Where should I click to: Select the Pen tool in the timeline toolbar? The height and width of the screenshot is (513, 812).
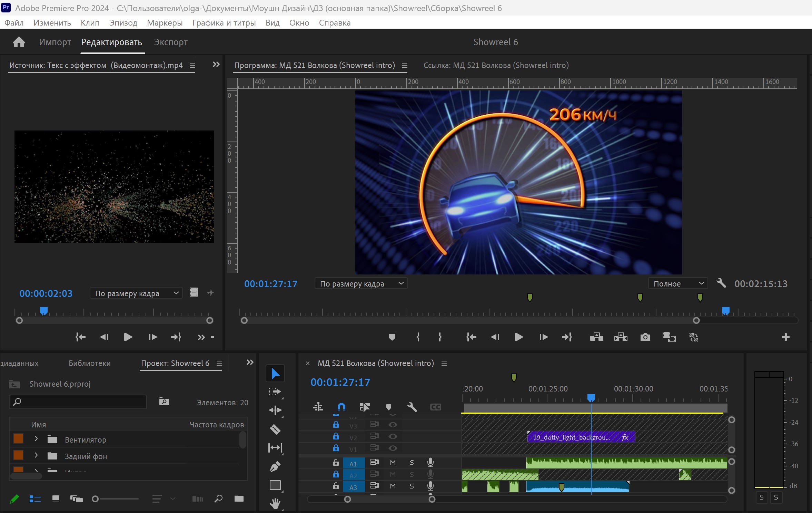275,466
